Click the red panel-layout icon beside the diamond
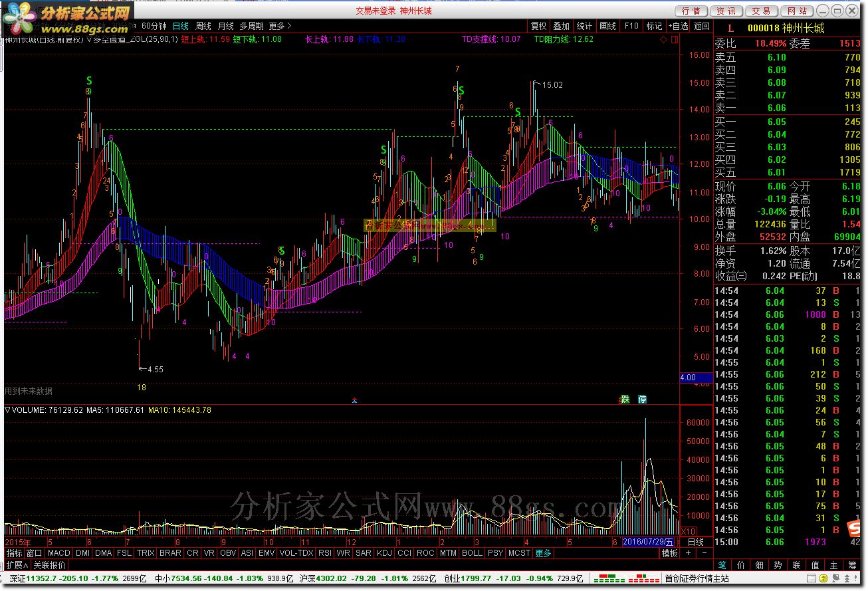This screenshot has height=591, width=868. coord(675,40)
